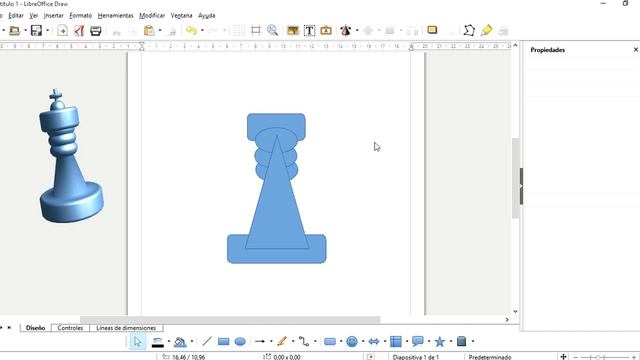Insert an image from the toolbar

coord(293,31)
